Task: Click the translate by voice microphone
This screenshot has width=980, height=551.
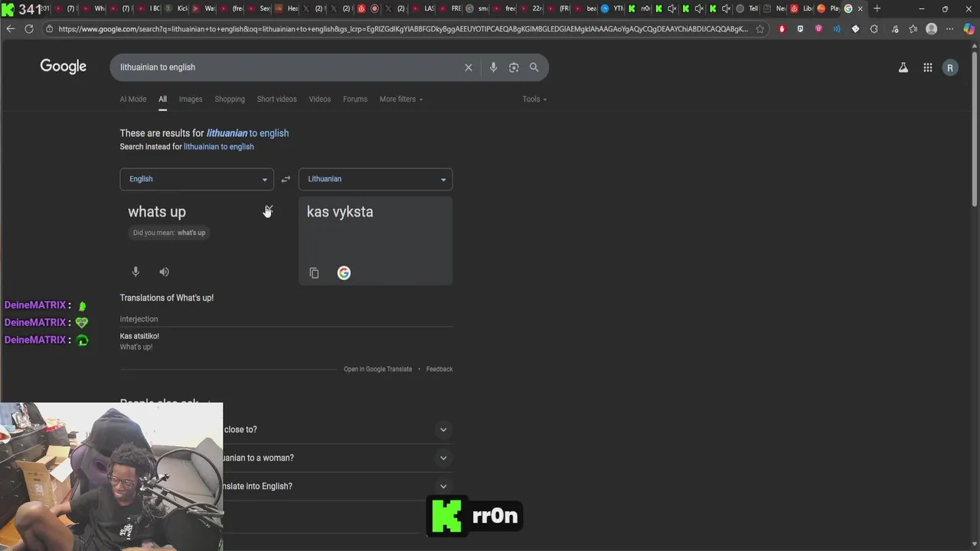Action: pos(136,272)
